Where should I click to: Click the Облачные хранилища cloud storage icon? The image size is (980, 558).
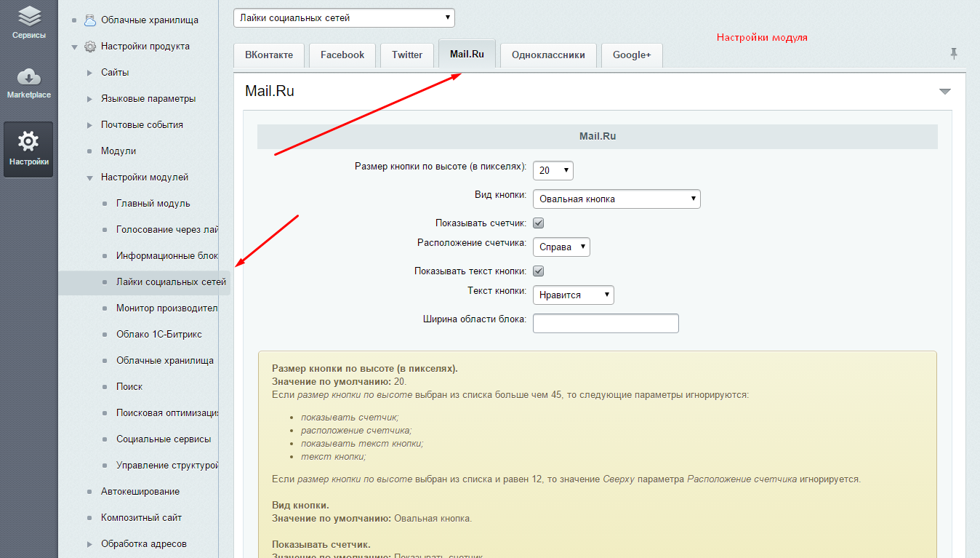tap(90, 20)
